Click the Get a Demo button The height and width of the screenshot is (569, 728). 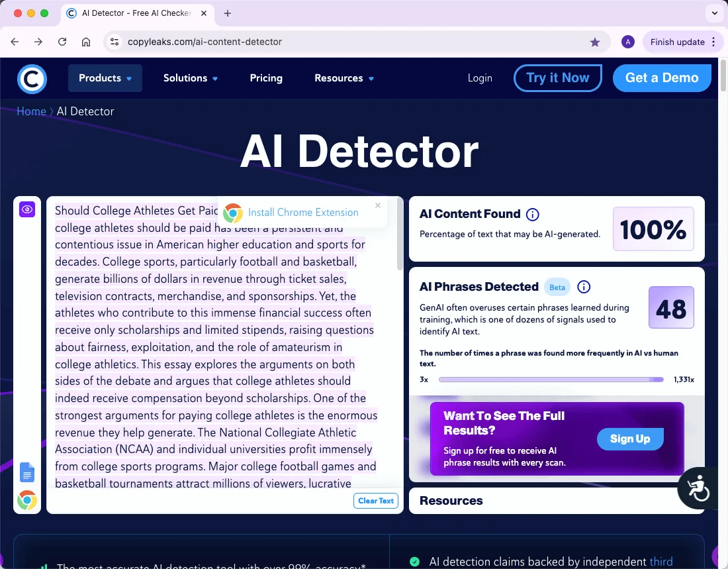(x=662, y=78)
